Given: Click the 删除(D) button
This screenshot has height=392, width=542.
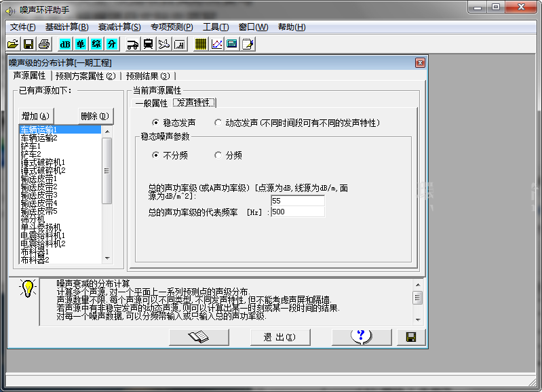Looking at the screenshot, I should point(95,116).
